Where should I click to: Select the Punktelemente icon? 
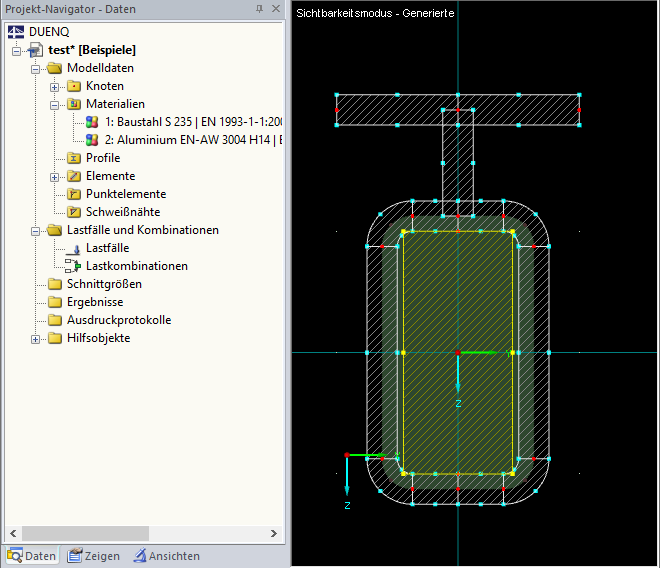pyautogui.click(x=74, y=194)
